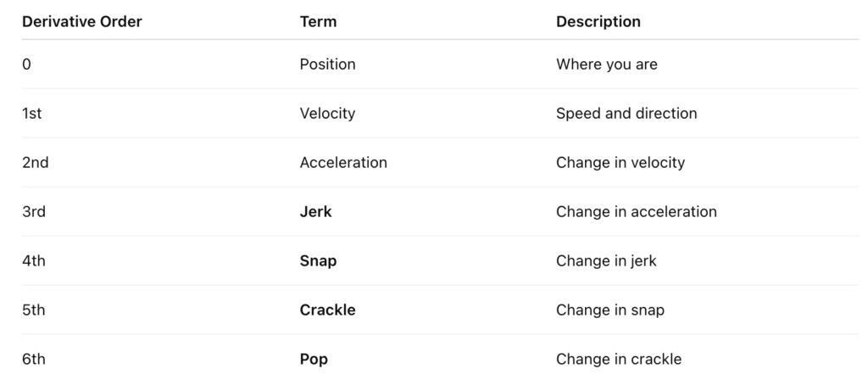Viewport: 868px width, 391px height.
Task: Select the bold Jerk term
Action: pyautogui.click(x=315, y=212)
